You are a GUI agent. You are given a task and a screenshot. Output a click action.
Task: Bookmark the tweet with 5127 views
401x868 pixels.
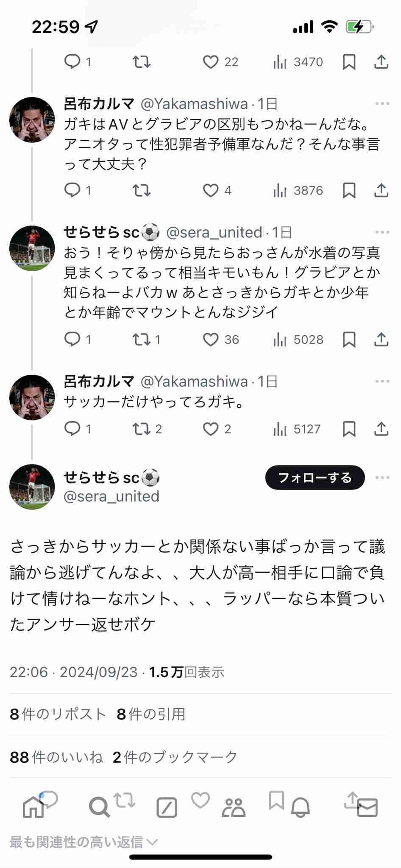click(x=349, y=429)
